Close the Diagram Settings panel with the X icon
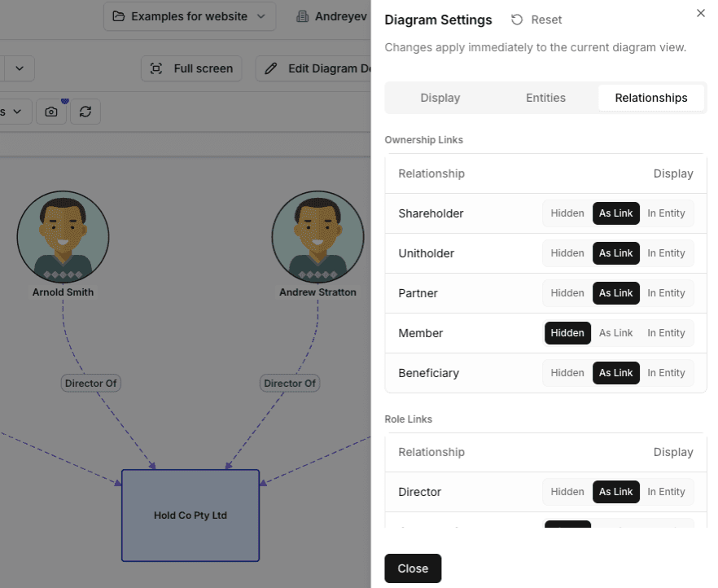The height and width of the screenshot is (588, 718). point(701,13)
